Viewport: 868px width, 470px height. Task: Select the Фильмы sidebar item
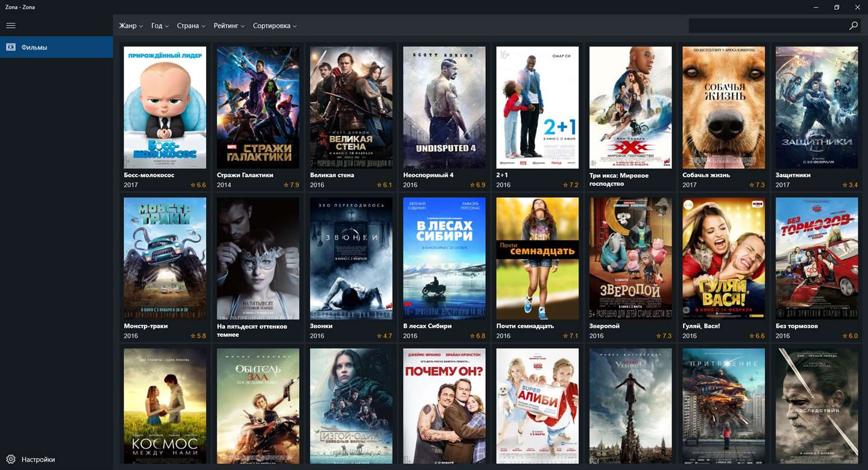tap(57, 47)
